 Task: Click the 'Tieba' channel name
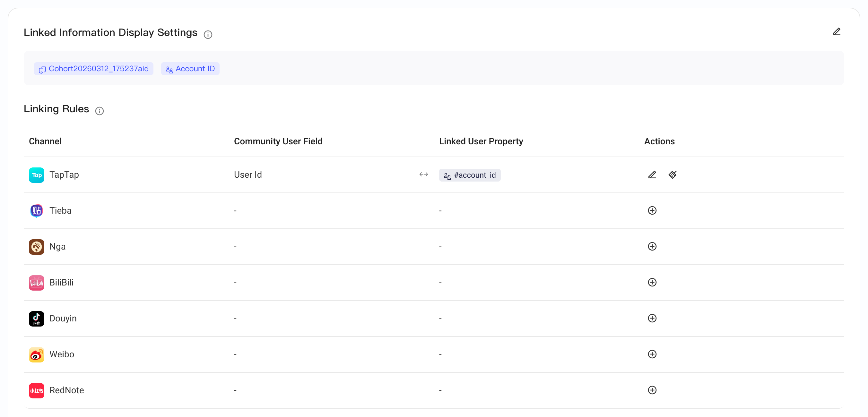[60, 210]
